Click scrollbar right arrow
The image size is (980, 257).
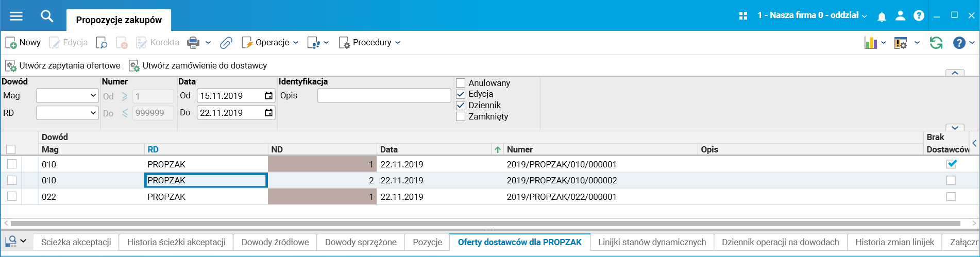point(974,224)
